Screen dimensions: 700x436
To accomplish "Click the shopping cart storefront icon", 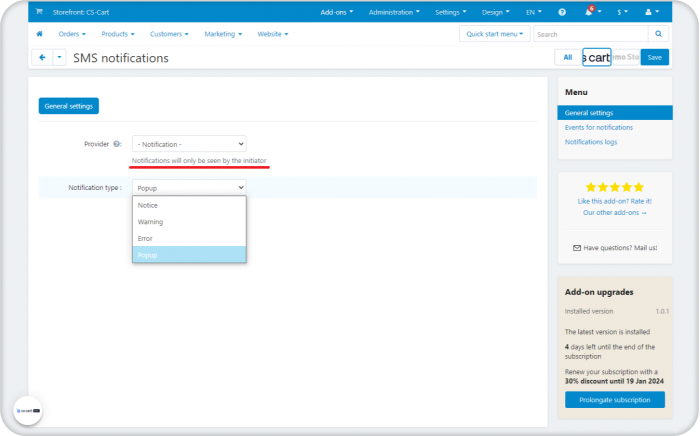I will pos(39,12).
